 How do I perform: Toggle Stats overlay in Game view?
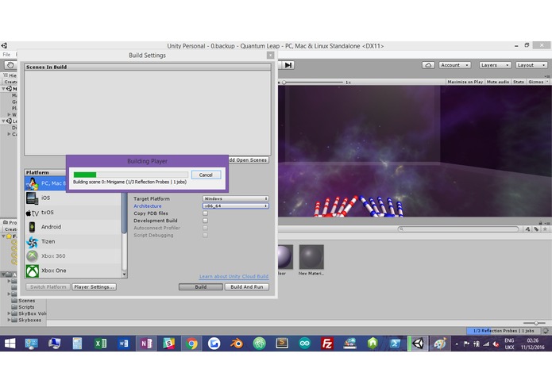518,82
